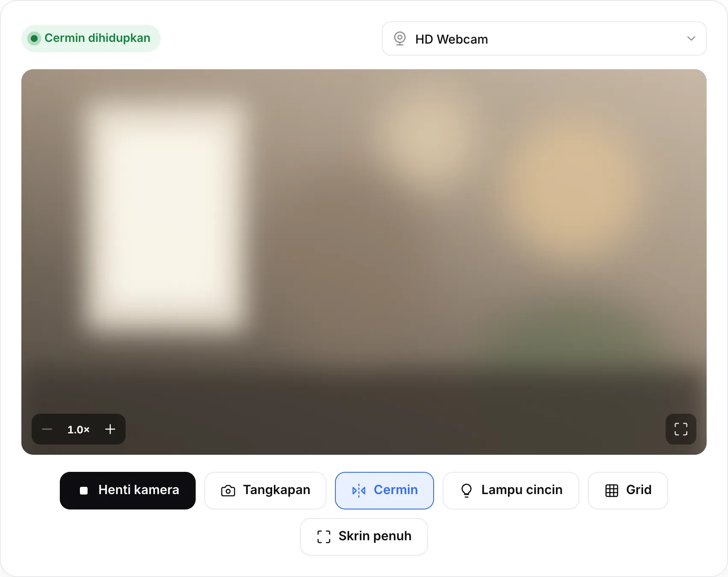
Task: Click the fullscreen icon on the video preview
Action: [681, 429]
